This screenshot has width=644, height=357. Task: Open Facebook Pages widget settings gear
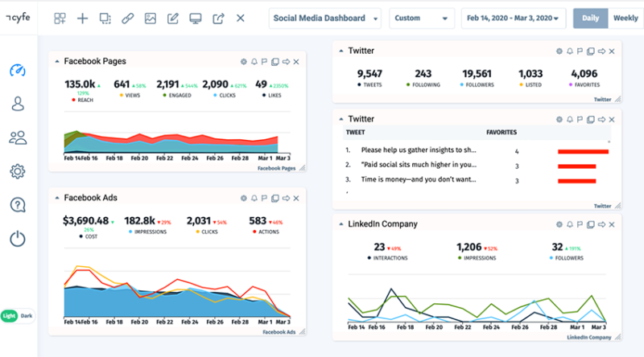pyautogui.click(x=244, y=62)
